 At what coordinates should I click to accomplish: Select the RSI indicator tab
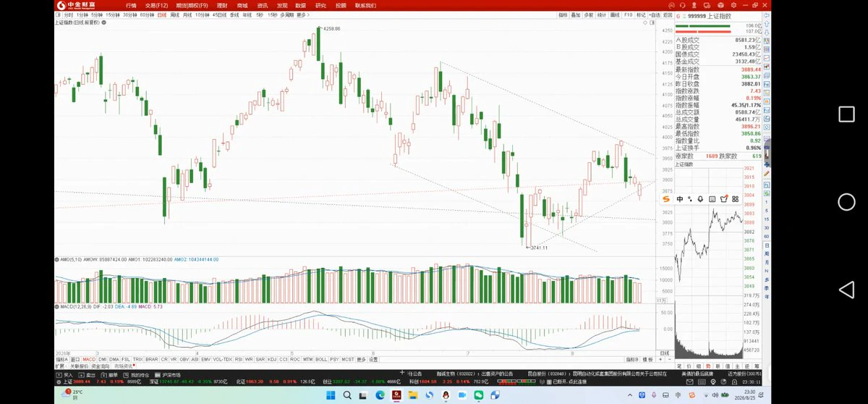coord(239,359)
